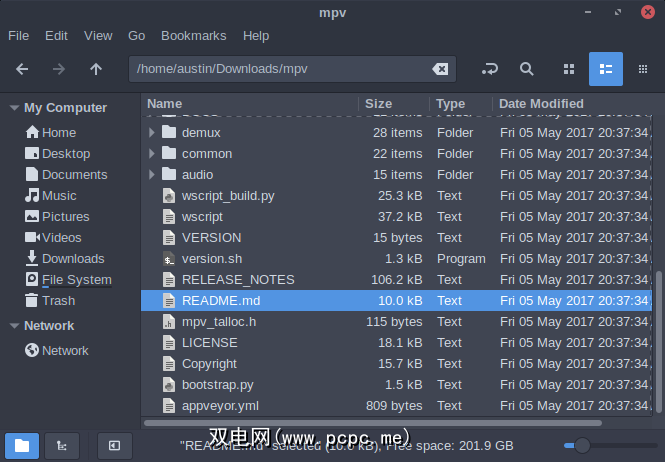665x462 pixels.
Task: Open the Help menu
Action: (256, 36)
